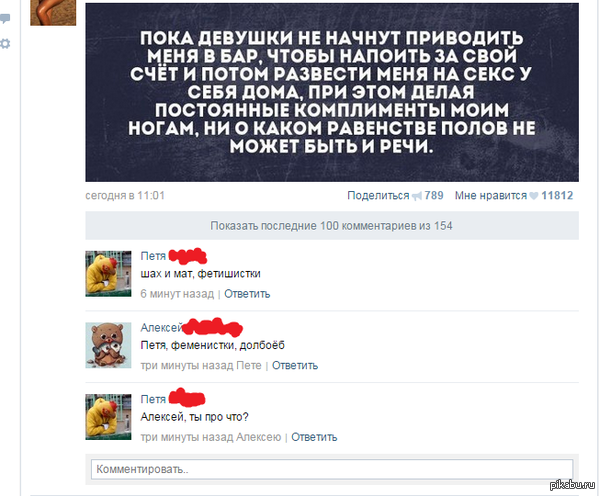600x496 pixels.
Task: Reply to Alexey's comment
Action: pos(295,365)
